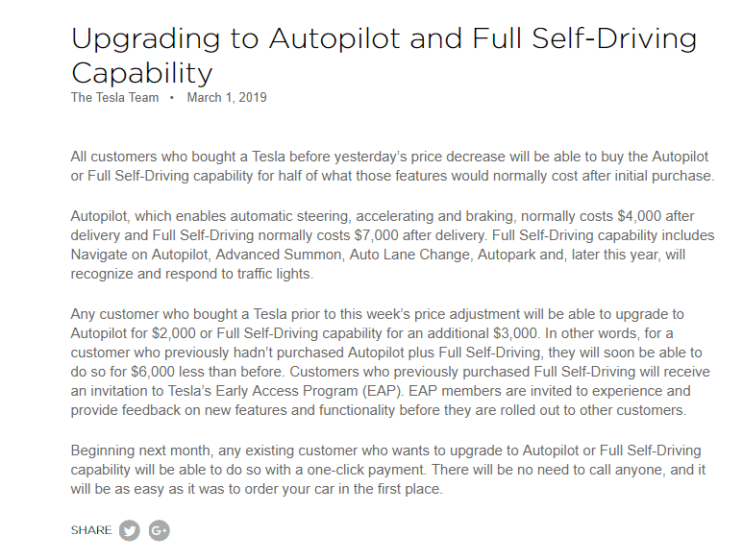The width and height of the screenshot is (743, 560).
Task: Open The Tesla Team author name
Action: point(114,98)
